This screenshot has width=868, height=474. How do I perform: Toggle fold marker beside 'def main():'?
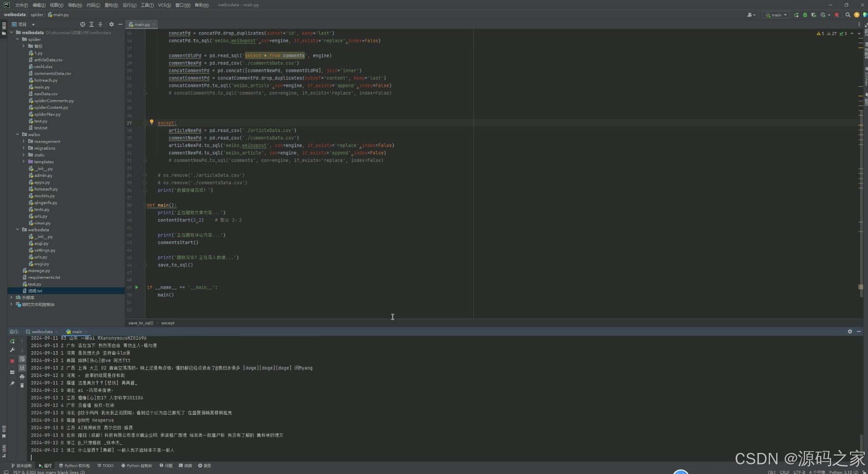(x=145, y=205)
